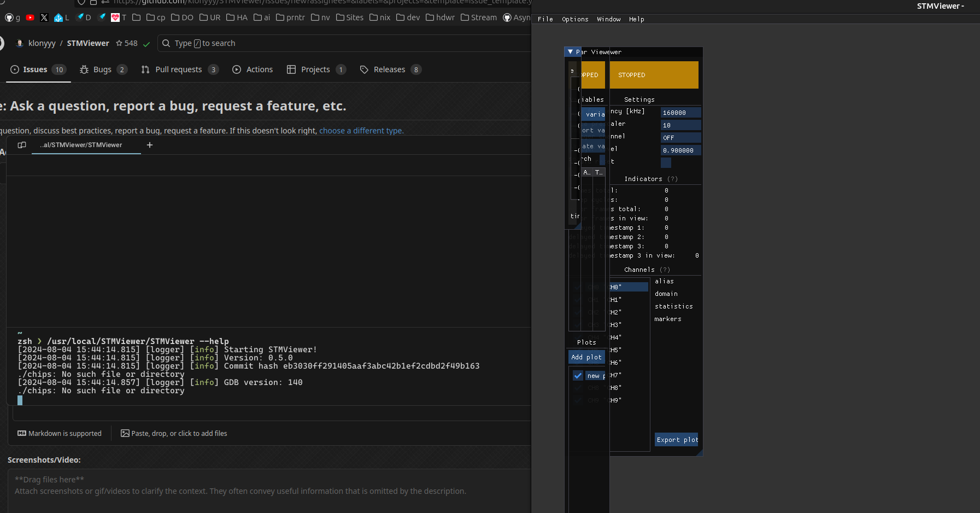
Task: Open the Sites bookmarks folder
Action: pyautogui.click(x=350, y=18)
